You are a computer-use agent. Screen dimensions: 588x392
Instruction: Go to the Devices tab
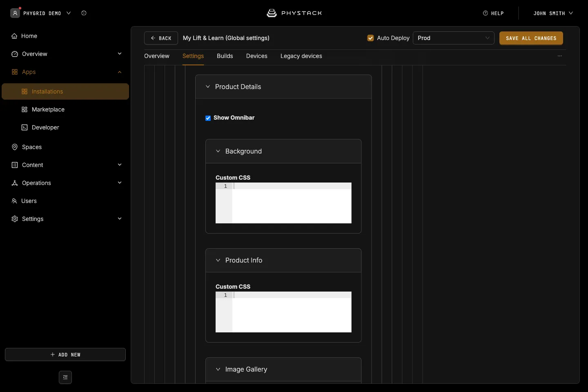(x=257, y=56)
